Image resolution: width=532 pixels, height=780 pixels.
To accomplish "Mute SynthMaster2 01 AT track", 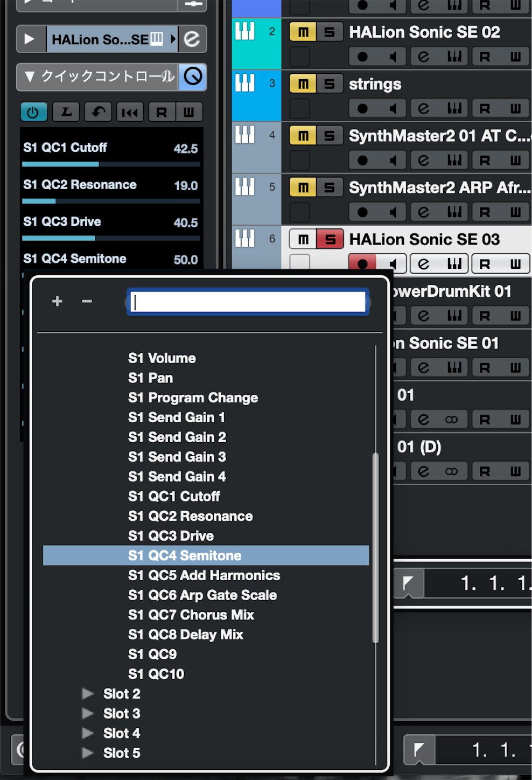I will tap(303, 136).
